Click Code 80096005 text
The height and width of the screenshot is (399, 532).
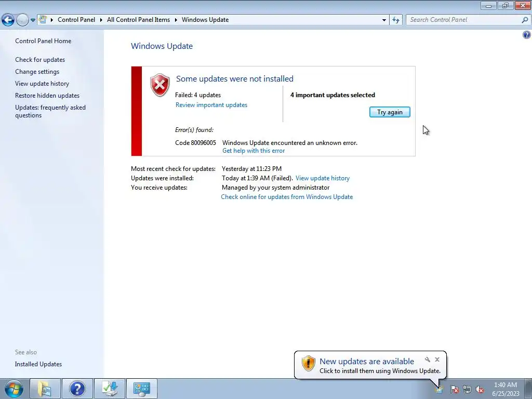[195, 143]
